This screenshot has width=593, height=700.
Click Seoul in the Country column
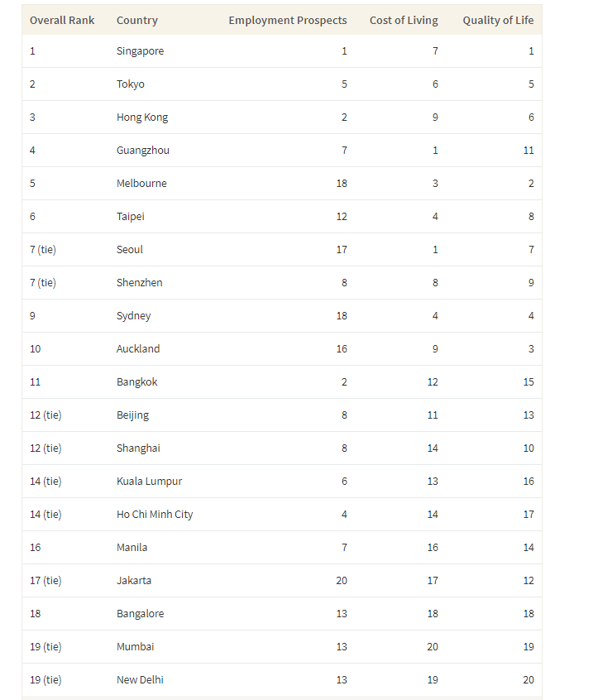coord(130,250)
